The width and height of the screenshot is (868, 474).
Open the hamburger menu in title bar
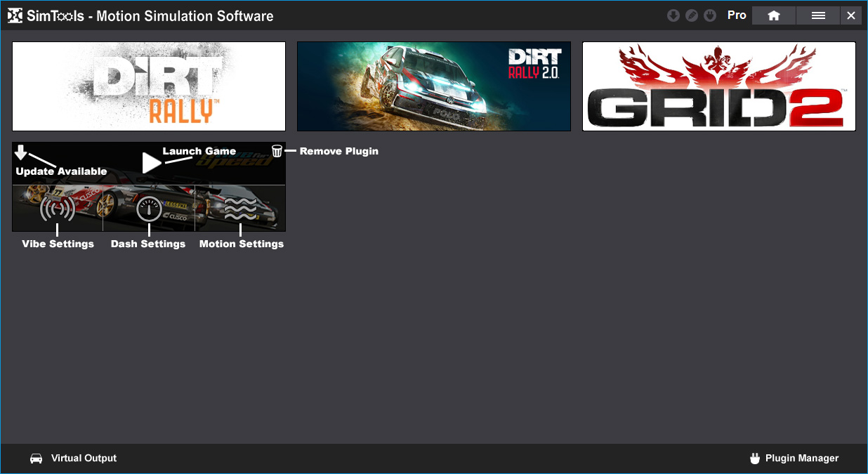pyautogui.click(x=818, y=15)
